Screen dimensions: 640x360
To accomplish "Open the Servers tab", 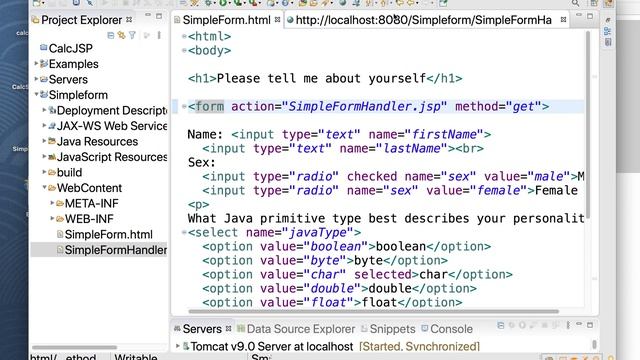I will pos(202,329).
